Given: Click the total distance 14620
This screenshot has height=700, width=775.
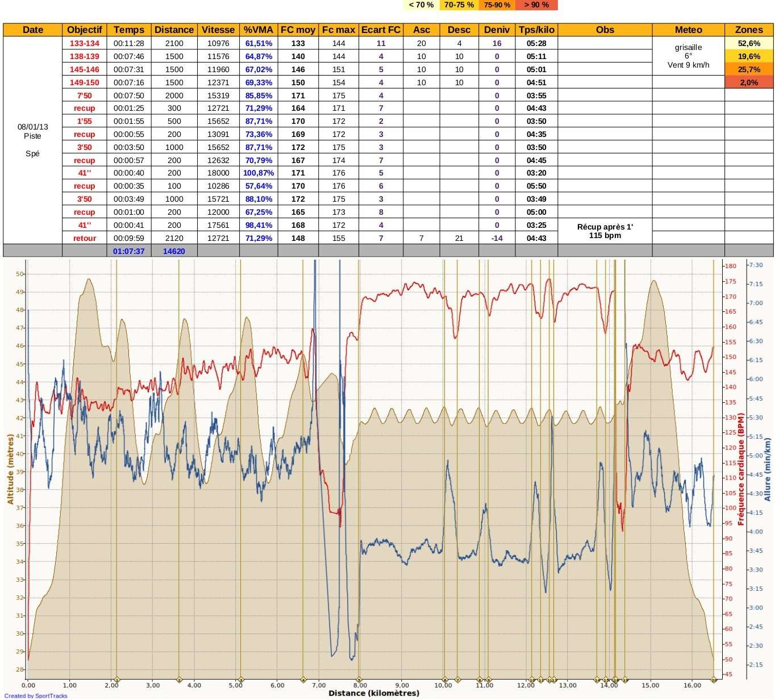Looking at the screenshot, I should [x=174, y=251].
